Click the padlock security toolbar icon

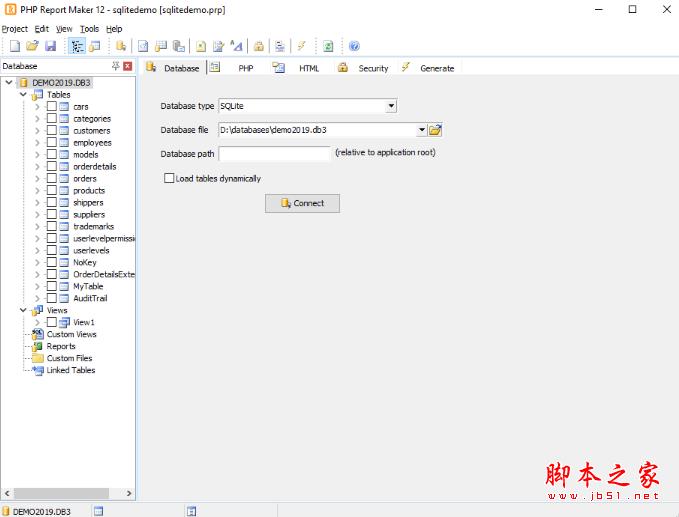pos(259,46)
